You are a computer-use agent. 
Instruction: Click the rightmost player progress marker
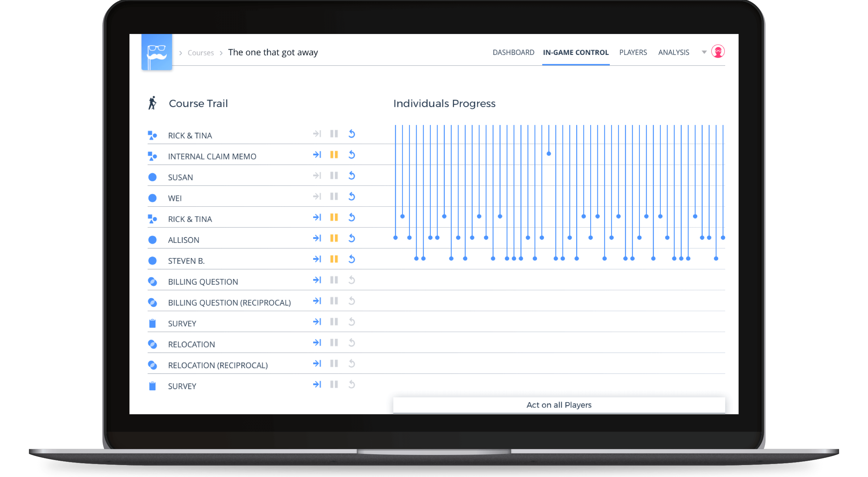723,238
